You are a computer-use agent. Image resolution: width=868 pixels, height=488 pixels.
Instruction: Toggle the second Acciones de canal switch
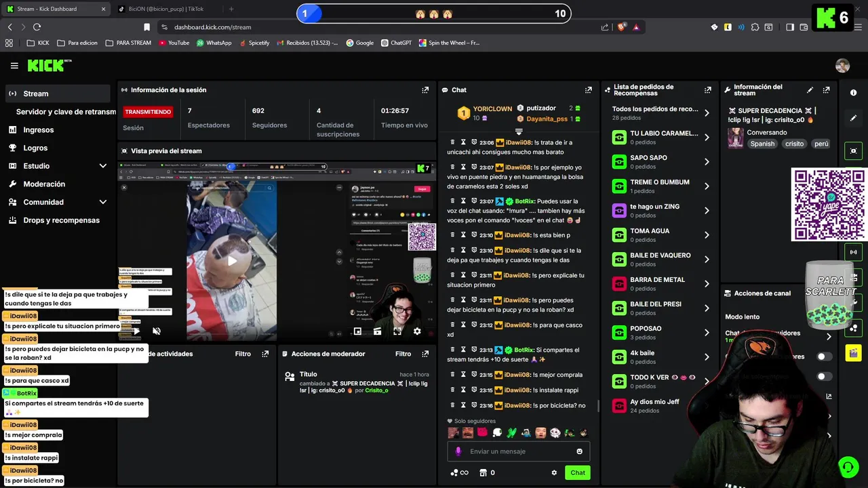pyautogui.click(x=824, y=376)
